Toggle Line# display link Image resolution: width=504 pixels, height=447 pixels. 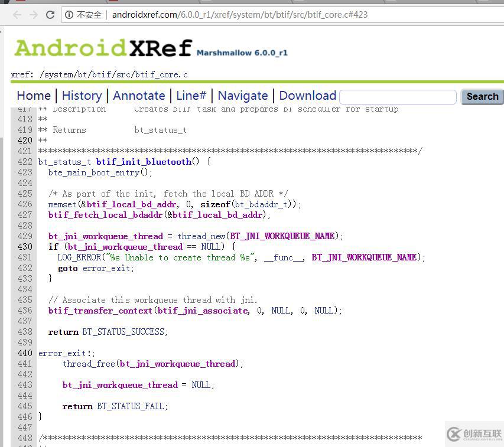pyautogui.click(x=191, y=96)
